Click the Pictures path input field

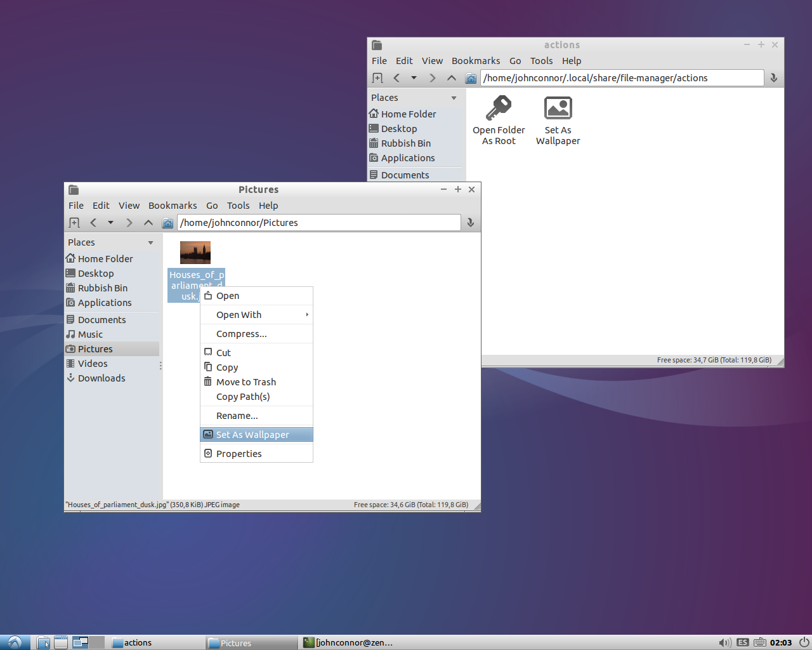[x=319, y=223]
